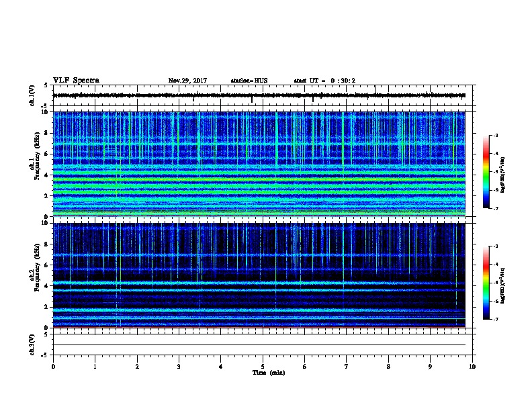The image size is (532, 411).
Task: Click the "Time (min)" axis label
Action: pos(269,373)
